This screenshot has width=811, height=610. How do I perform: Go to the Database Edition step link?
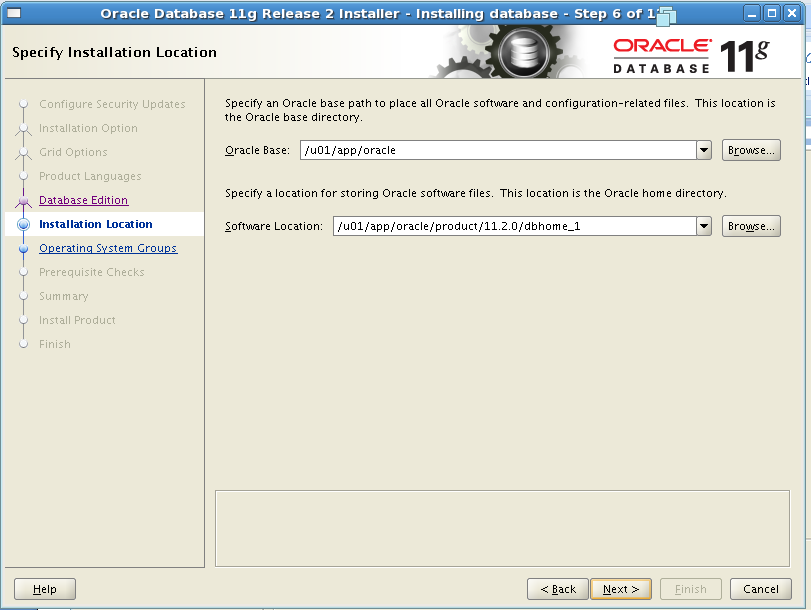pyautogui.click(x=84, y=200)
